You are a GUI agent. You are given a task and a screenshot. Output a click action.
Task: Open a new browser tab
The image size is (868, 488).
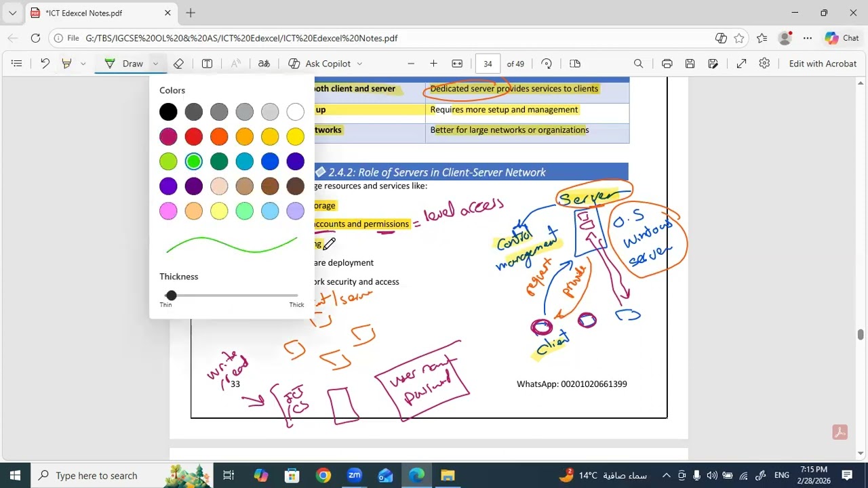pyautogui.click(x=191, y=13)
